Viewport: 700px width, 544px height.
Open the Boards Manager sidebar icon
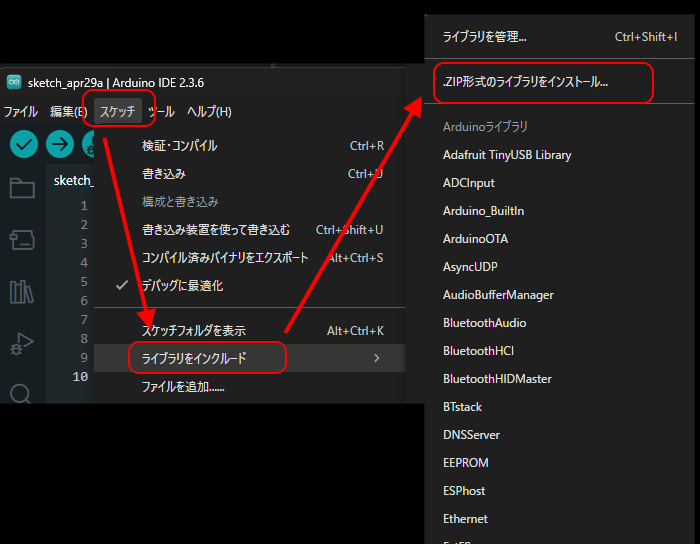coord(22,240)
